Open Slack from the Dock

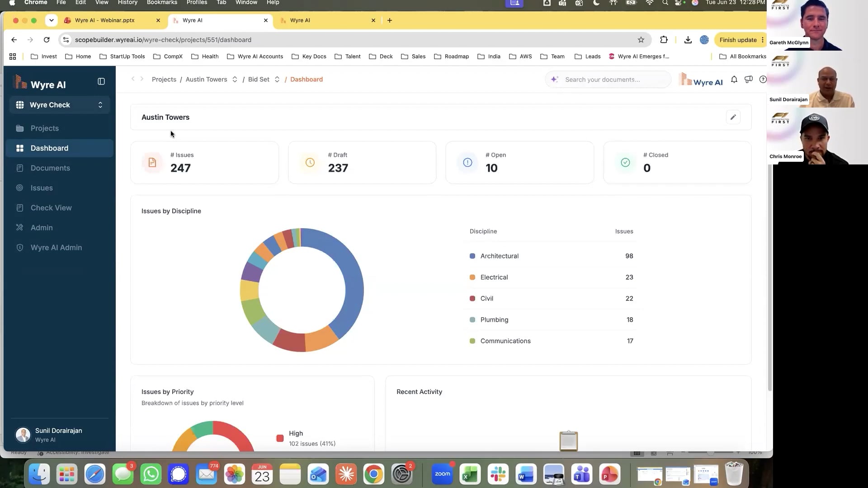tap(498, 474)
